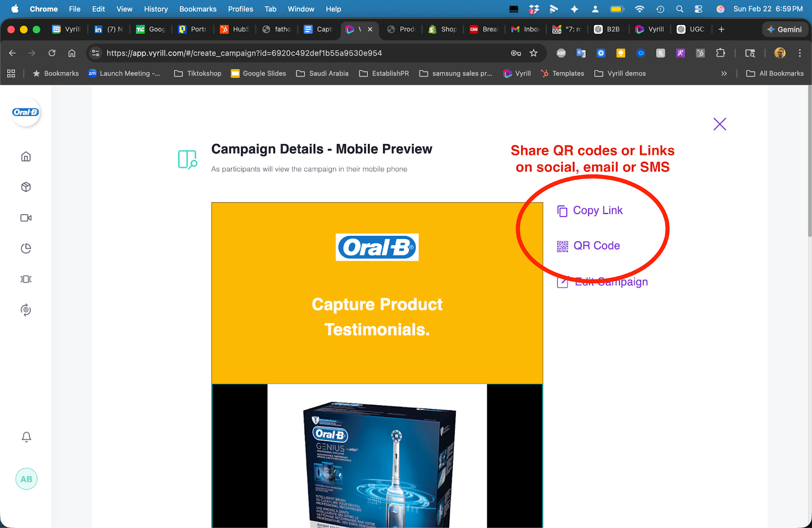The width and height of the screenshot is (812, 528).
Task: Click the sync icon in the Vyrill sidebar
Action: click(x=25, y=310)
